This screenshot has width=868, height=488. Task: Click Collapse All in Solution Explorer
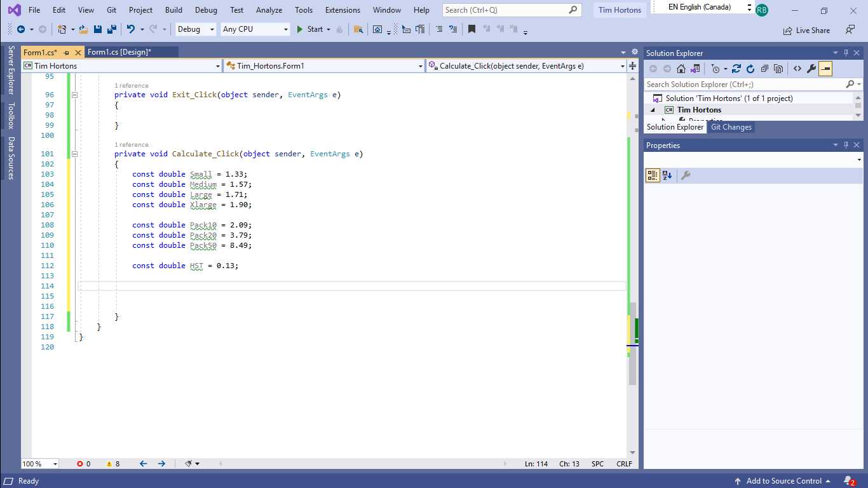pos(764,69)
